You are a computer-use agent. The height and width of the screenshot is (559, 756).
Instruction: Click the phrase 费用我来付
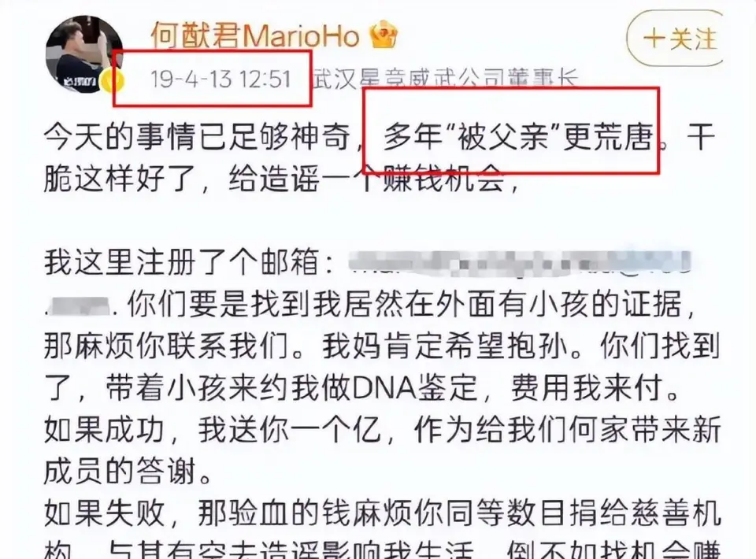[586, 388]
